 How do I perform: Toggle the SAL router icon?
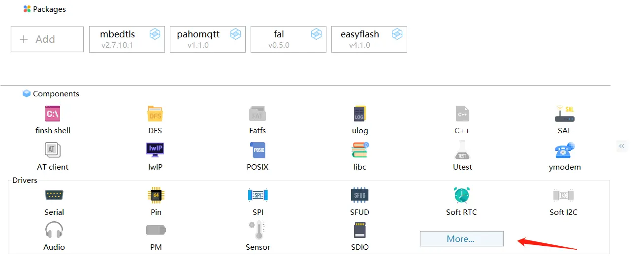tap(564, 114)
